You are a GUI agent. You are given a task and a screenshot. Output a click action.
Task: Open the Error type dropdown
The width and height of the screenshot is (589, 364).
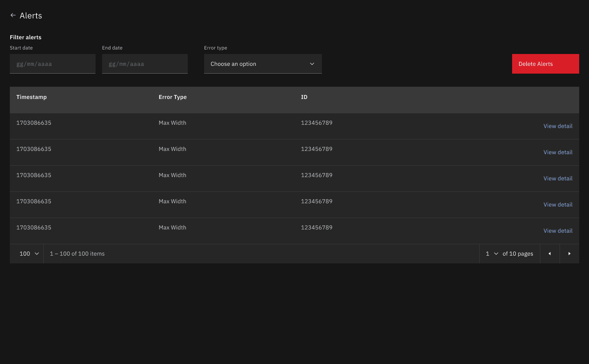coord(263,64)
